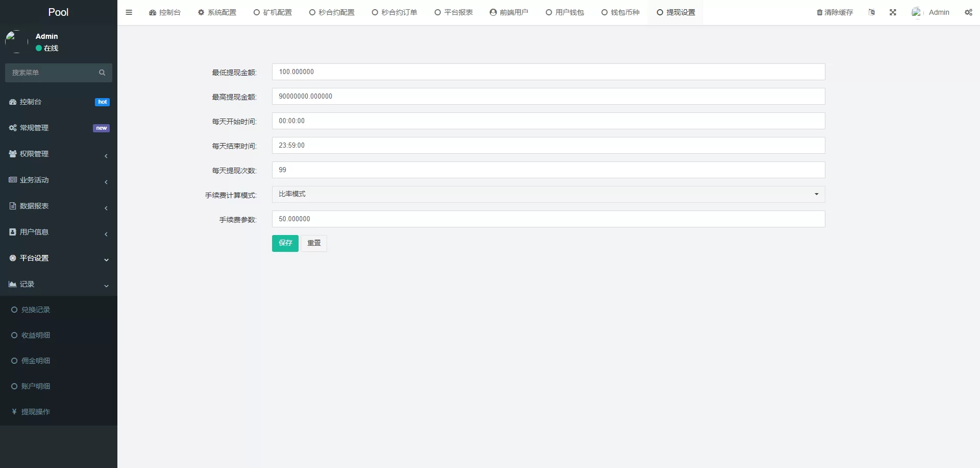Open 收益明细 submenu item

pos(59,335)
